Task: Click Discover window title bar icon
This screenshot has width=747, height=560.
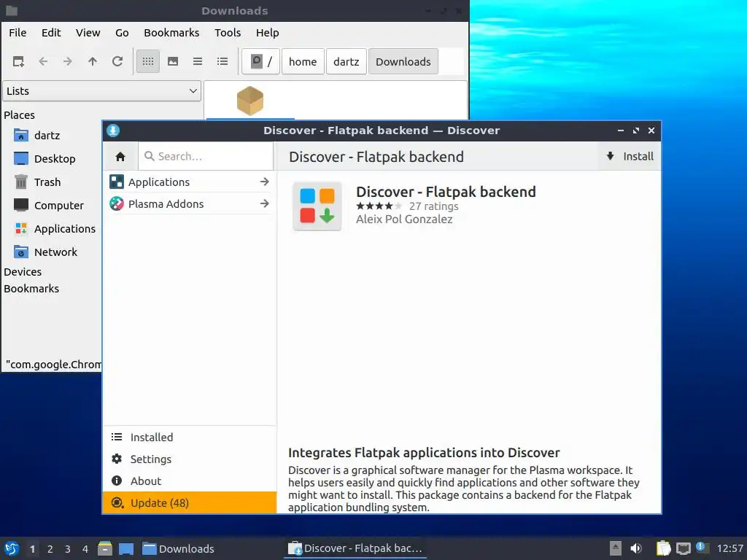Action: click(x=113, y=131)
